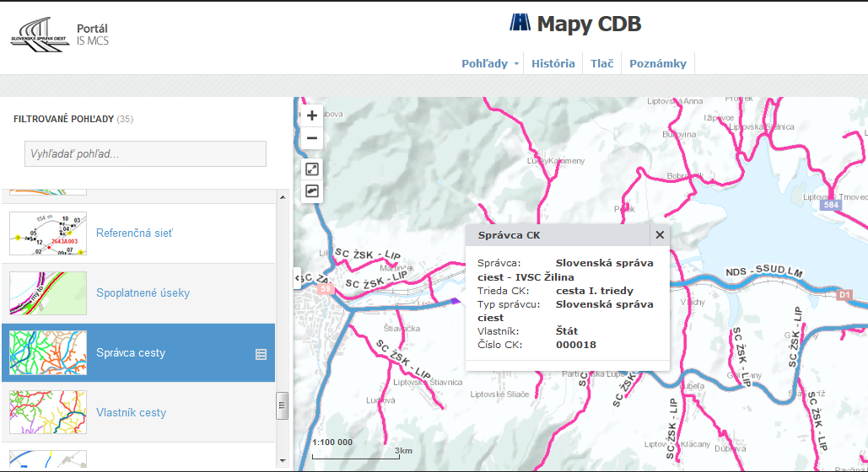868x472 pixels.
Task: Click the views list scroll up arrow
Action: [283, 197]
